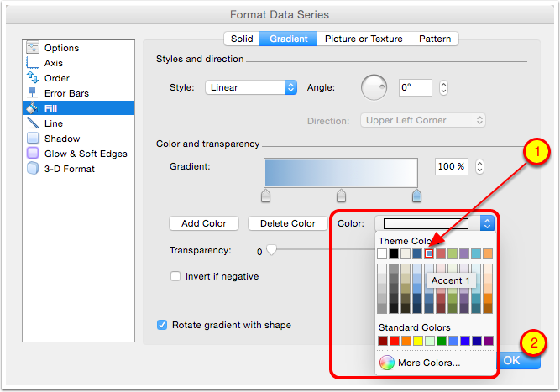Expand the Color picker dropdown arrow
This screenshot has width=560, height=392.
(487, 223)
